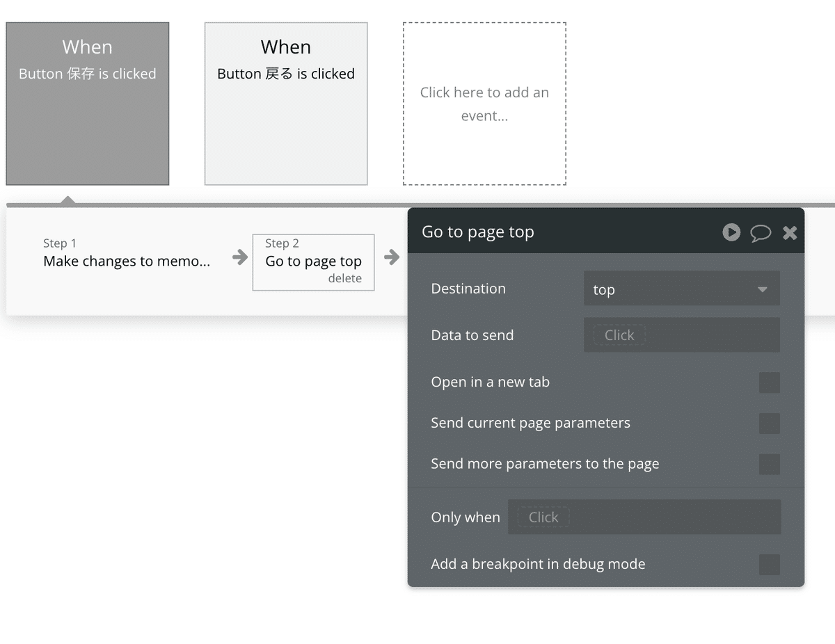Open the Destination dropdown set to top
The width and height of the screenshot is (835, 644).
[681, 289]
